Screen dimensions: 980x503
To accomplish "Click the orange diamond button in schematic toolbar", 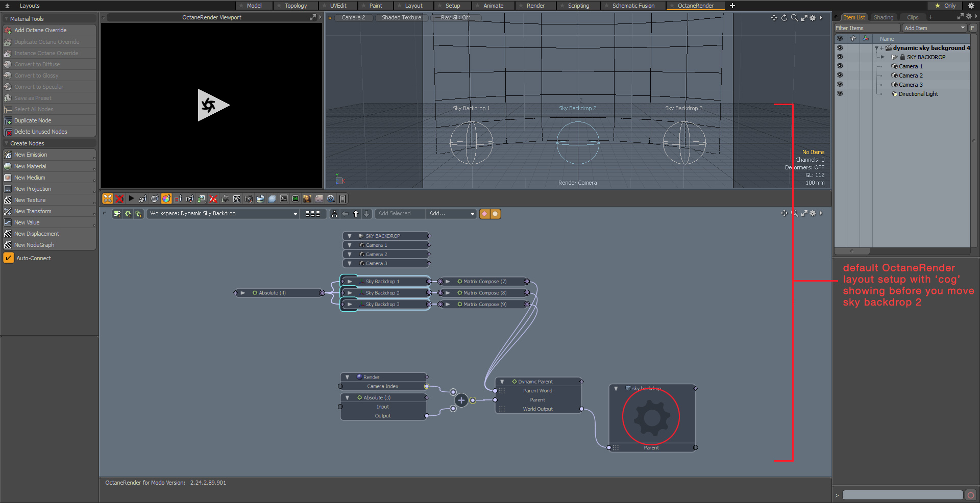I will tap(484, 214).
